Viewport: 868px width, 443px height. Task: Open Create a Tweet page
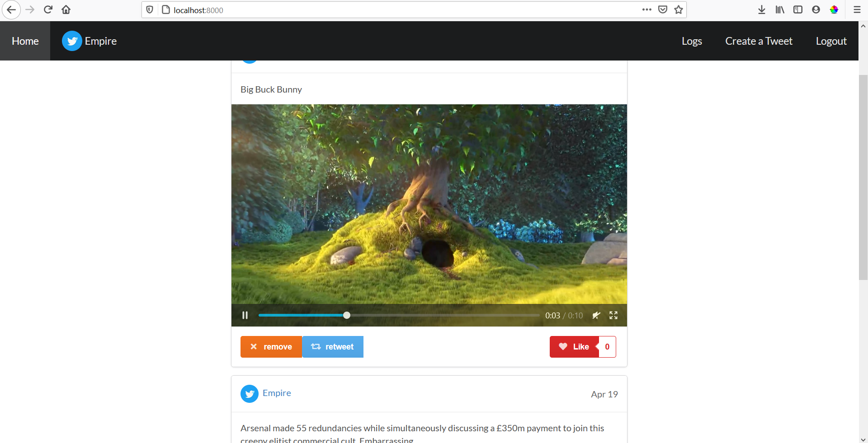click(x=759, y=41)
